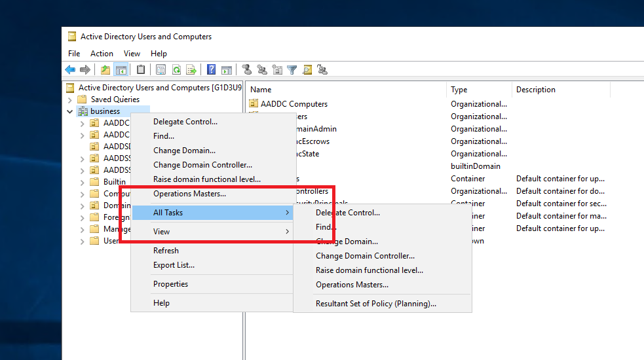The height and width of the screenshot is (360, 644).
Task: Toggle Show/Hide Action Pane toolbar icon
Action: click(227, 70)
